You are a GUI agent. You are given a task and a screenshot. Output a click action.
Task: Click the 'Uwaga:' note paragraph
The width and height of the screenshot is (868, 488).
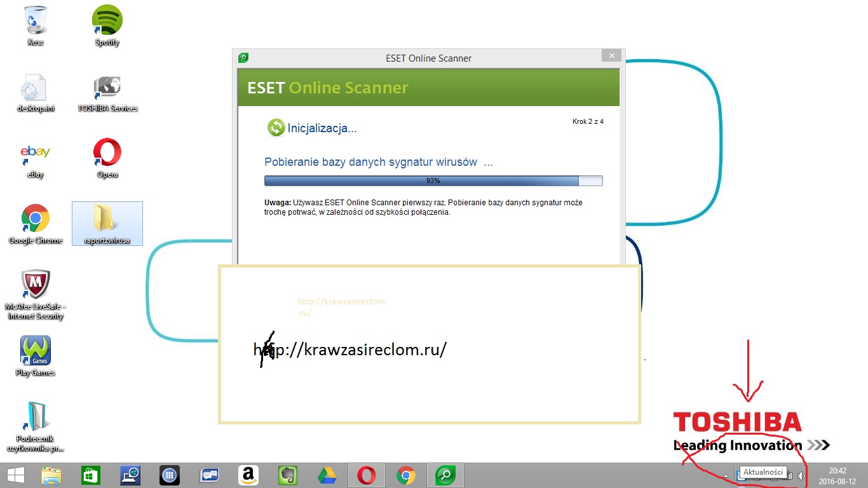click(x=423, y=207)
